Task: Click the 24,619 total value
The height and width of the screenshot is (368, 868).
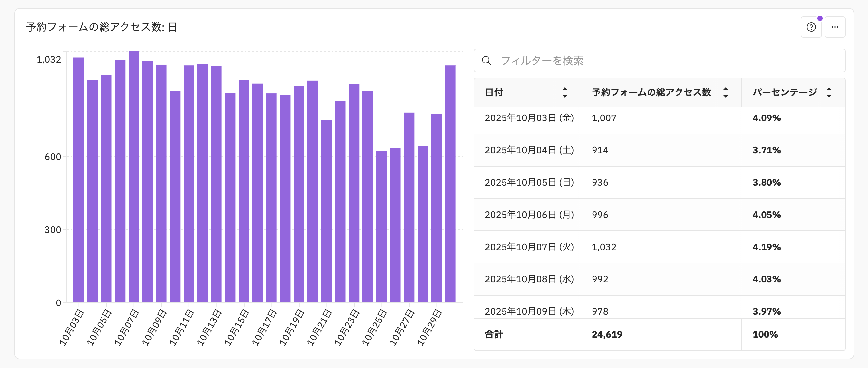Action: tap(607, 335)
